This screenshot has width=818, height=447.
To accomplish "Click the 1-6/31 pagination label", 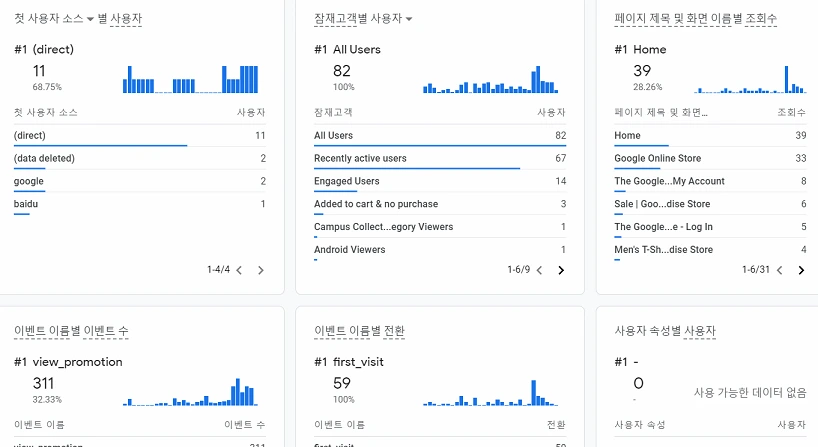I will coord(756,270).
